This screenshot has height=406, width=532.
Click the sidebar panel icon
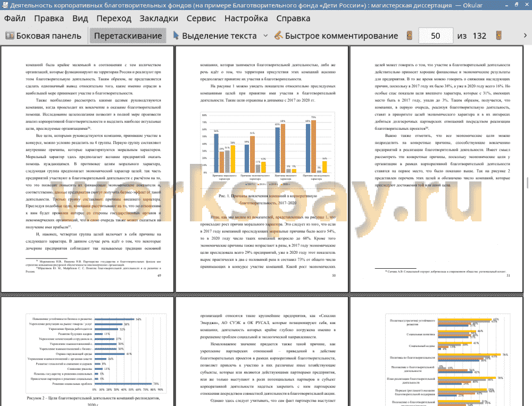(x=10, y=36)
